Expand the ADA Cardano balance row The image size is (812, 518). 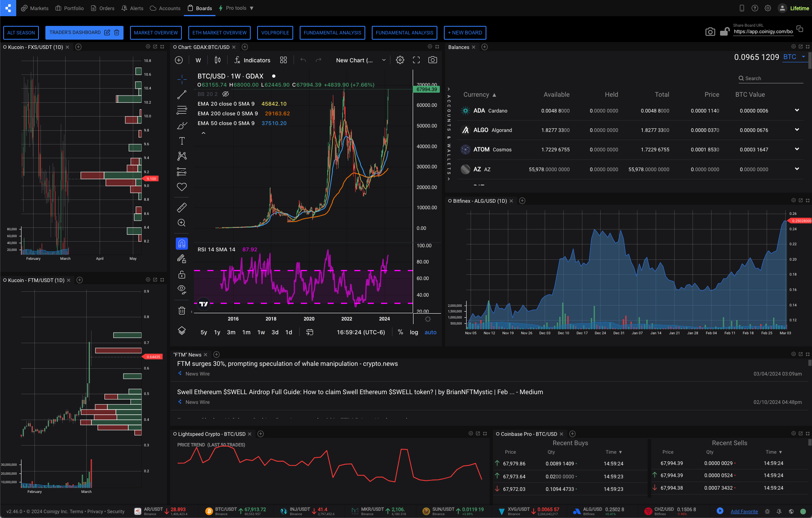(x=797, y=110)
